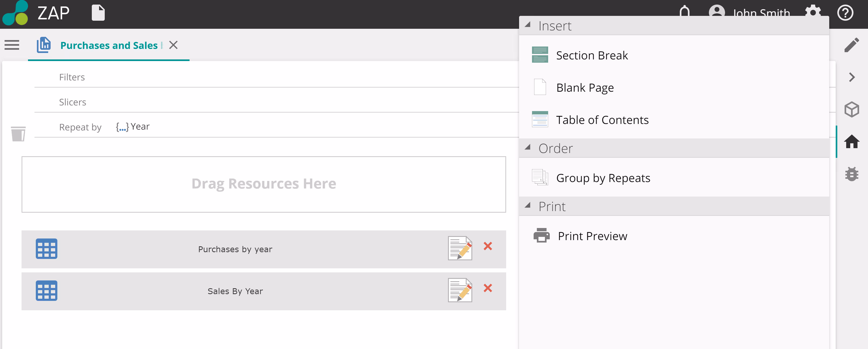This screenshot has height=349, width=868.
Task: Switch to Purchases and Sales tab
Action: [108, 45]
